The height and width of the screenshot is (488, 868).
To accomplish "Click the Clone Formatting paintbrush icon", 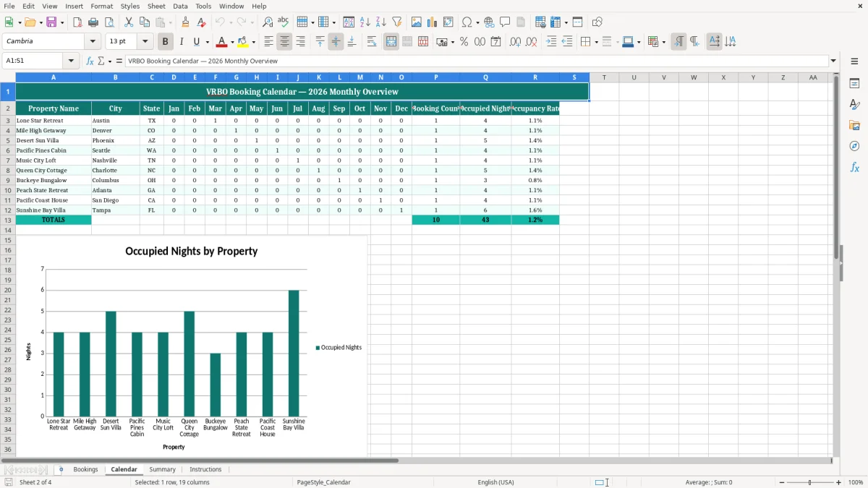I will 185,22.
